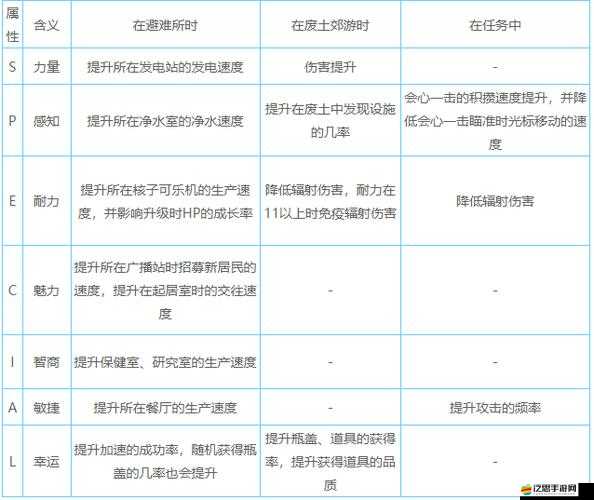Select the '在废土郊游时' column header
This screenshot has width=594, height=500.
[330, 25]
